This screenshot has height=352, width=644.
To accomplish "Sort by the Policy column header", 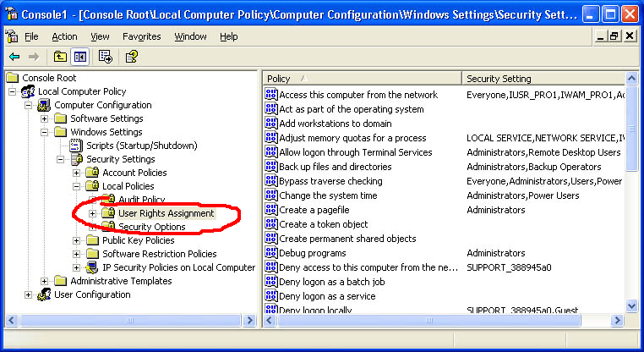I will (x=362, y=79).
